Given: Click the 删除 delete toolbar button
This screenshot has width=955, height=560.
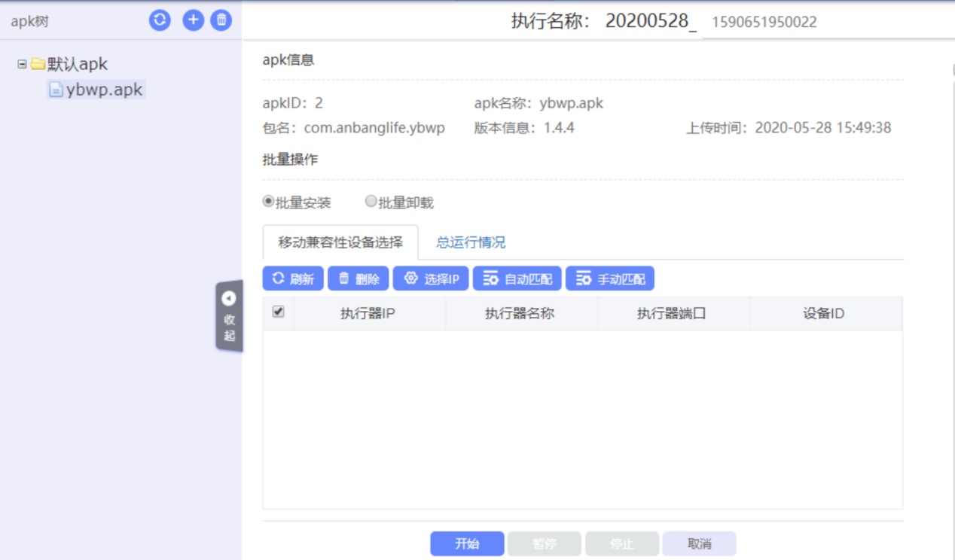Looking at the screenshot, I should (359, 278).
